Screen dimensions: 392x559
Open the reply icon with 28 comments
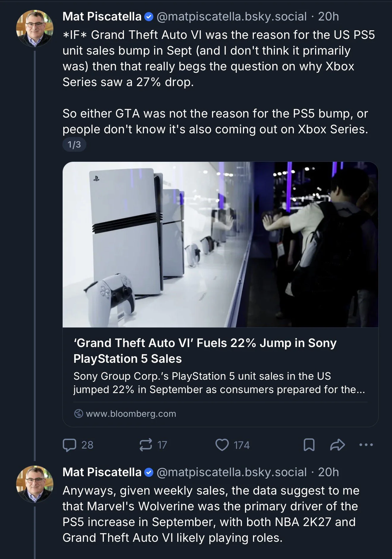(x=69, y=445)
